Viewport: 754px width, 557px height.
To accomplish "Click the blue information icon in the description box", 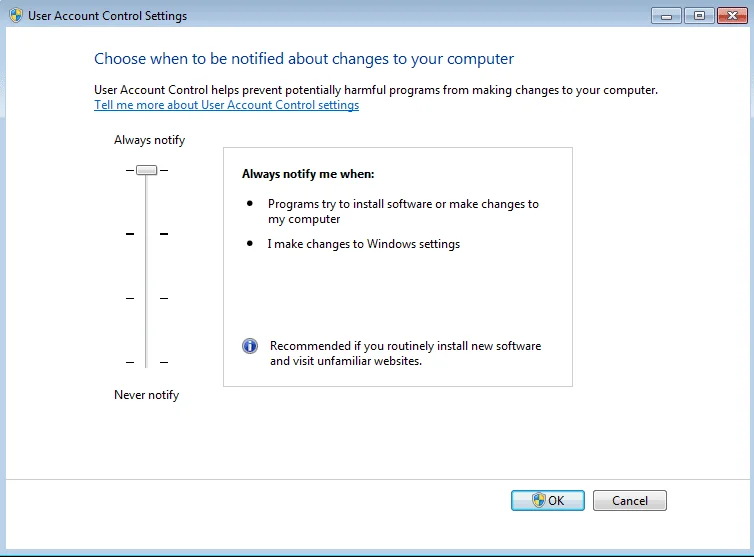I will click(x=250, y=346).
